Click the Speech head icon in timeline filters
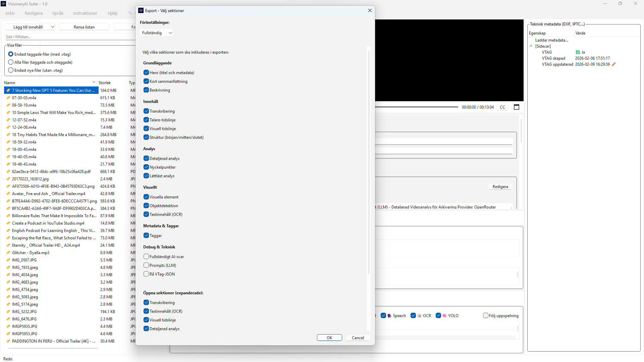Image resolution: width=644 pixels, height=362 pixels. click(x=389, y=316)
